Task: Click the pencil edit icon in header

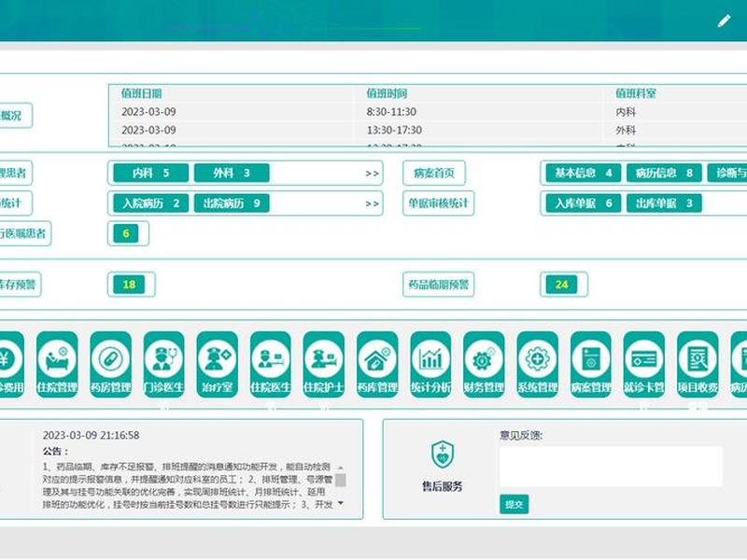Action: (725, 21)
